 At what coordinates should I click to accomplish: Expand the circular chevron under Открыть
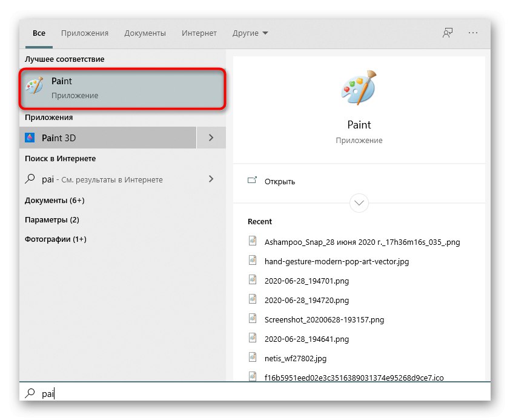pos(359,202)
